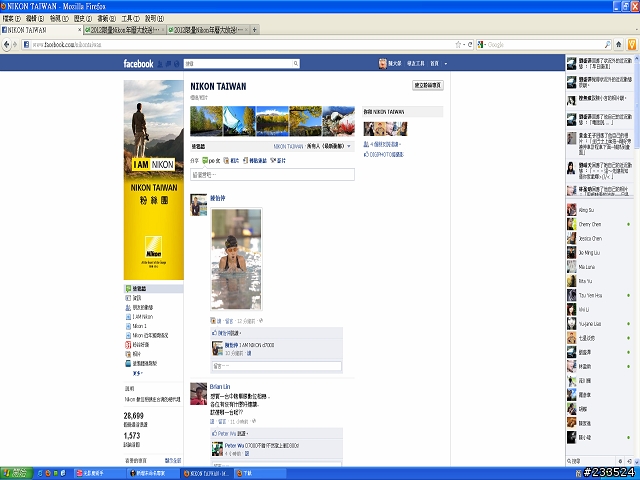Click the chat sidebar settings gear
This screenshot has height=480, width=640.
click(620, 461)
